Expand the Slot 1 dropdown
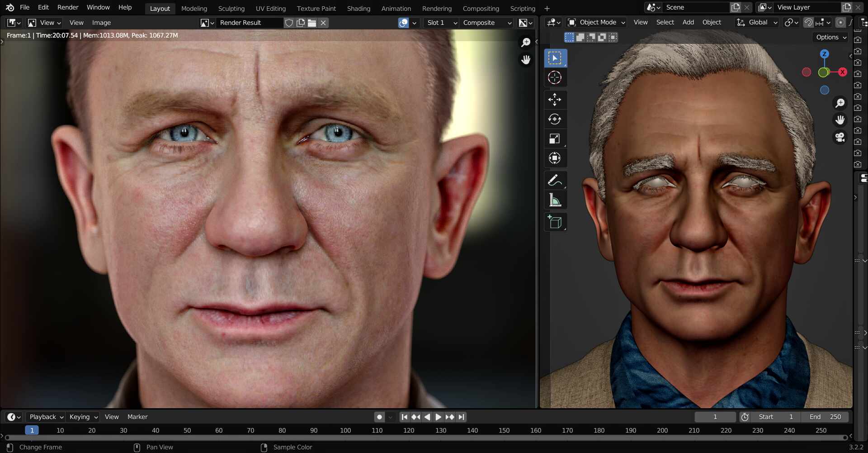The image size is (868, 453). click(x=442, y=23)
